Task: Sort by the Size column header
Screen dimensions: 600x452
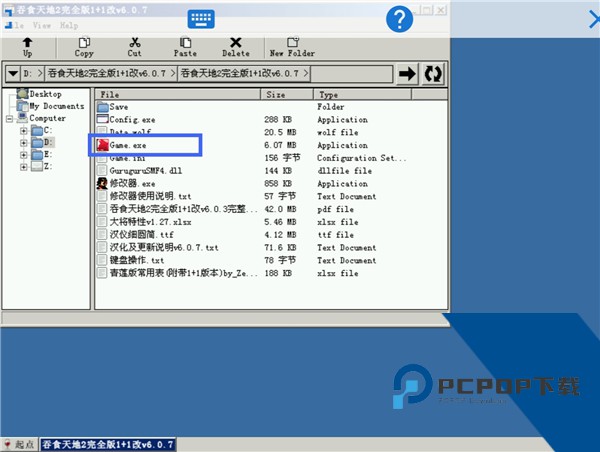Action: click(287, 95)
